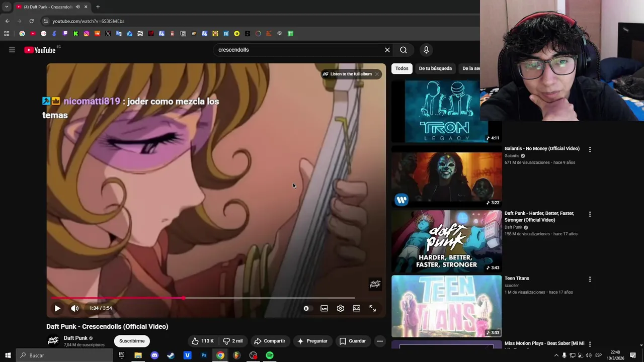Image resolution: width=644 pixels, height=362 pixels.
Task: Click the address bar URL field
Action: (259, 21)
